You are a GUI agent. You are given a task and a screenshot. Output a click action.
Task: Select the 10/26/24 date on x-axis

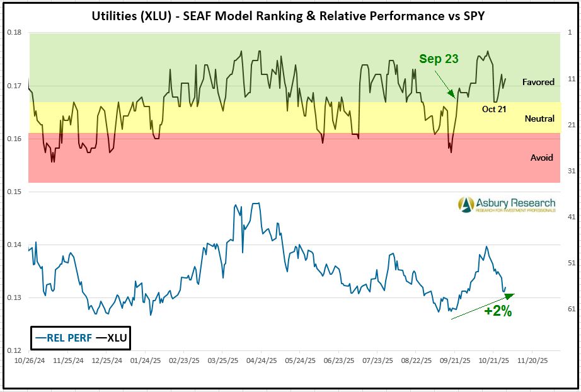click(28, 361)
